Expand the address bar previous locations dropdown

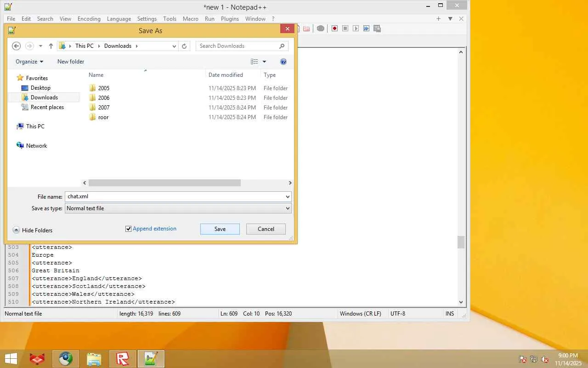tap(174, 46)
